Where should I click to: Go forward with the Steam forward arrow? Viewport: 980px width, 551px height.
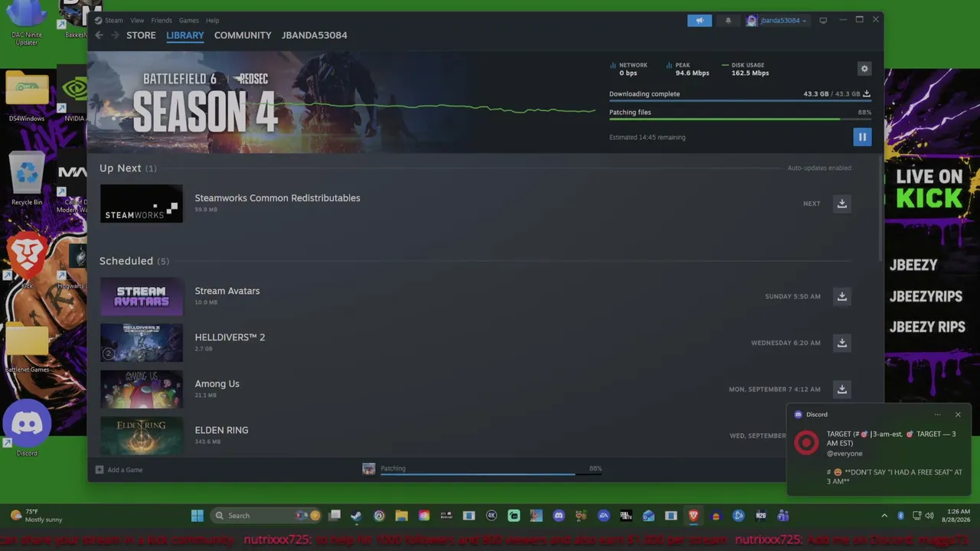point(115,35)
